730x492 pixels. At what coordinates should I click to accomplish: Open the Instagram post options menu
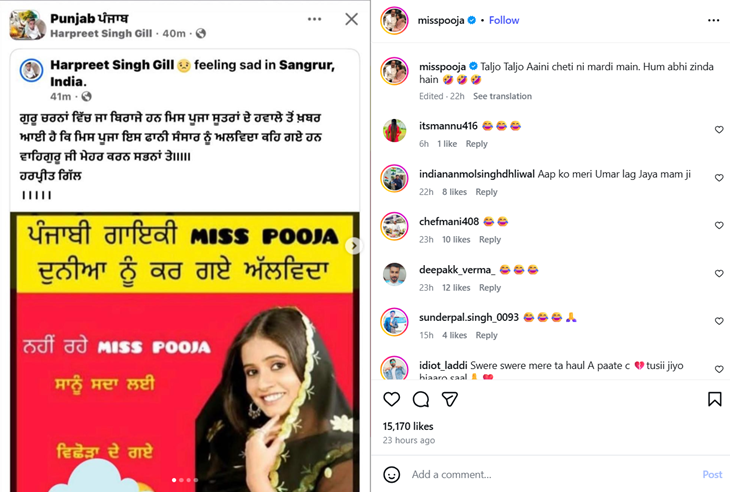(x=713, y=20)
